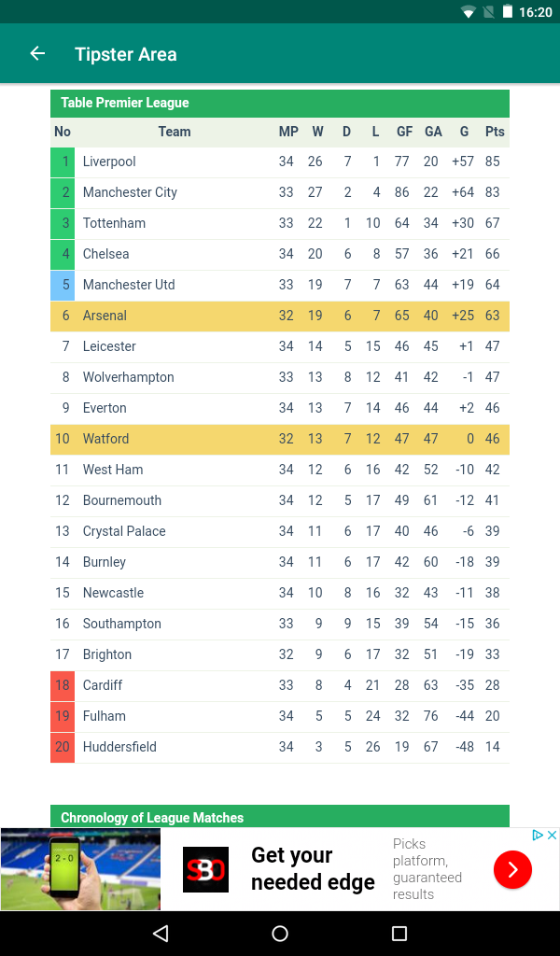Select the Liverpool row in table
The image size is (560, 956).
(x=280, y=162)
